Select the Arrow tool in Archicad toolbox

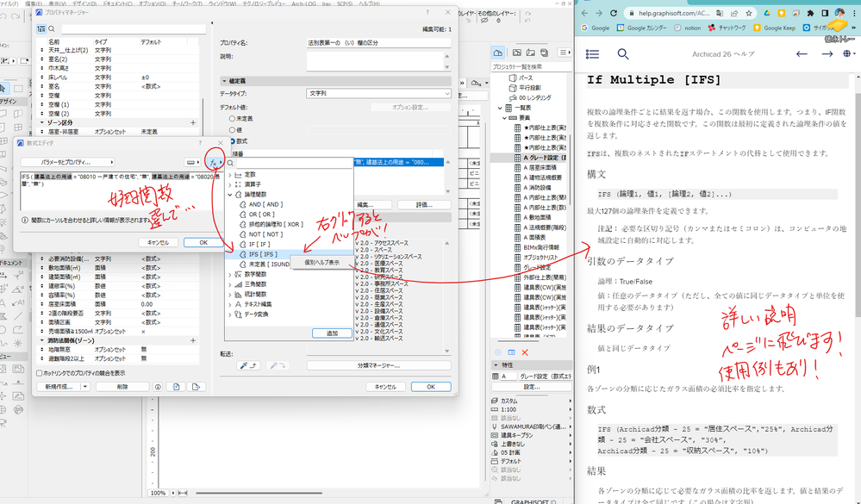3,88
